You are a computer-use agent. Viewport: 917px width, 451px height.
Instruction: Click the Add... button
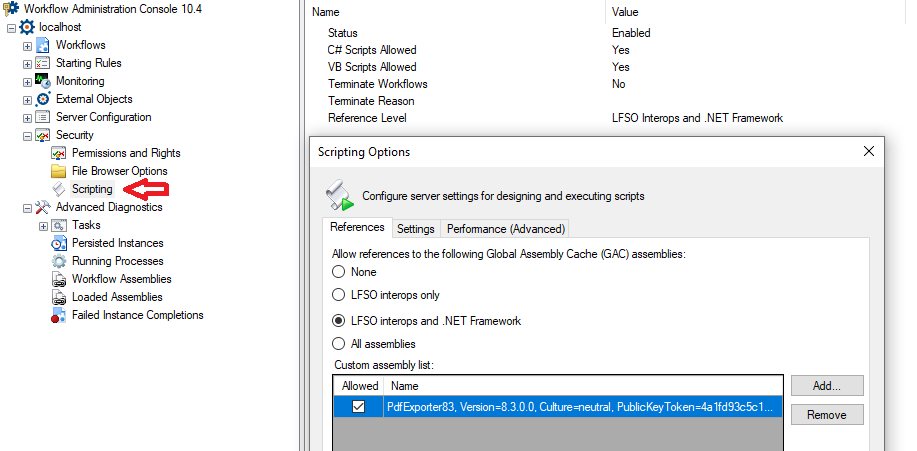pyautogui.click(x=826, y=386)
